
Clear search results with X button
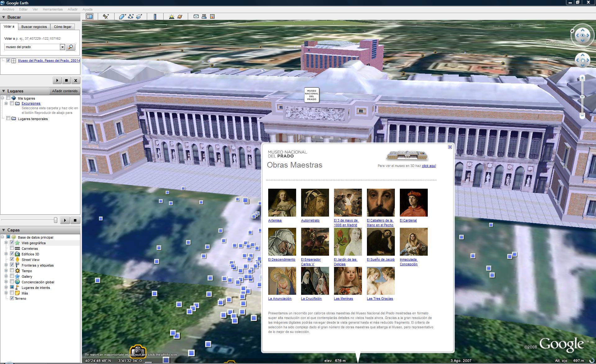click(x=76, y=80)
